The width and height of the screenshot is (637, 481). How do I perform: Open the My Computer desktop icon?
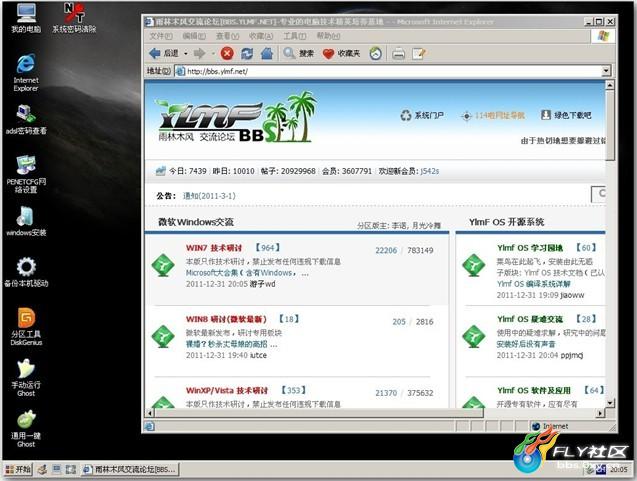[26, 18]
